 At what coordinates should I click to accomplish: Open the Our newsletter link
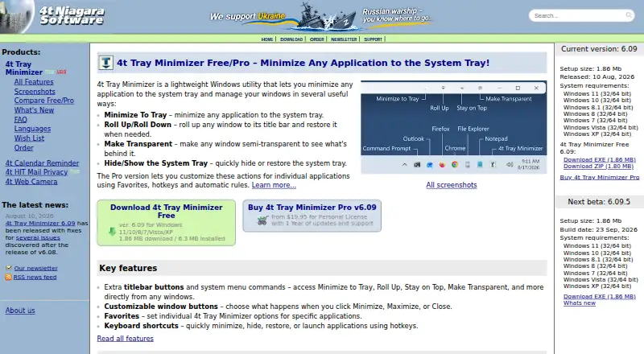tap(35, 268)
